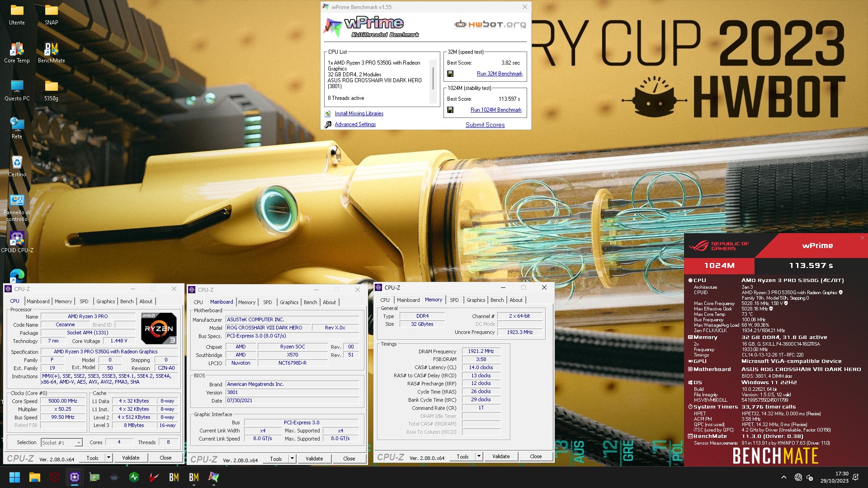
Task: Click the green graphics card taskbar icon
Action: (94, 477)
